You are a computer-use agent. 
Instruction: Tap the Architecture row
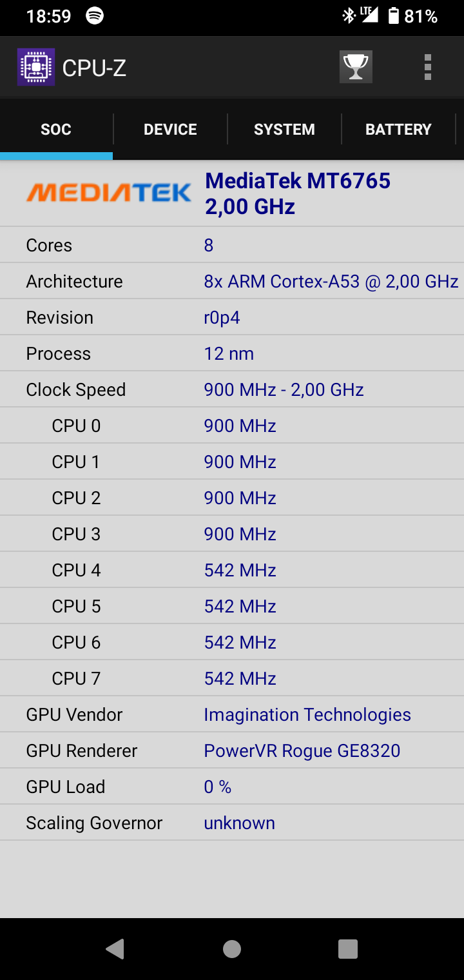232,281
